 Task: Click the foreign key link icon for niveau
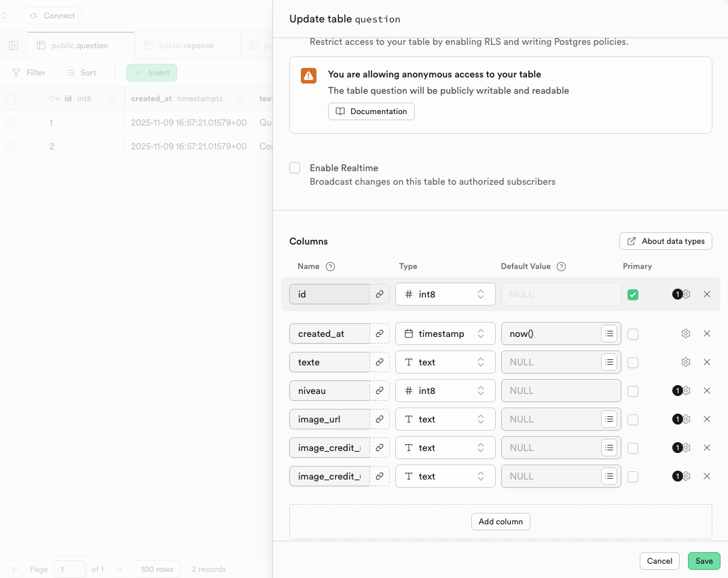pos(380,391)
